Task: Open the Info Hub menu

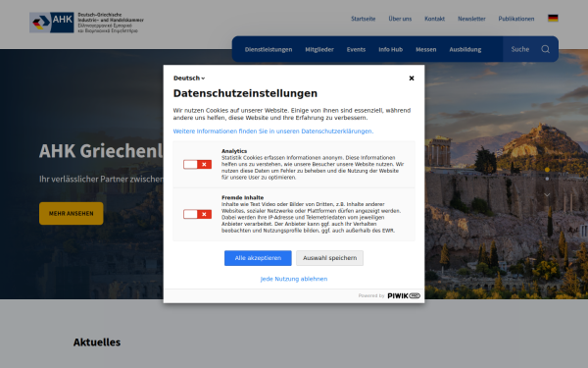Action: pos(390,50)
